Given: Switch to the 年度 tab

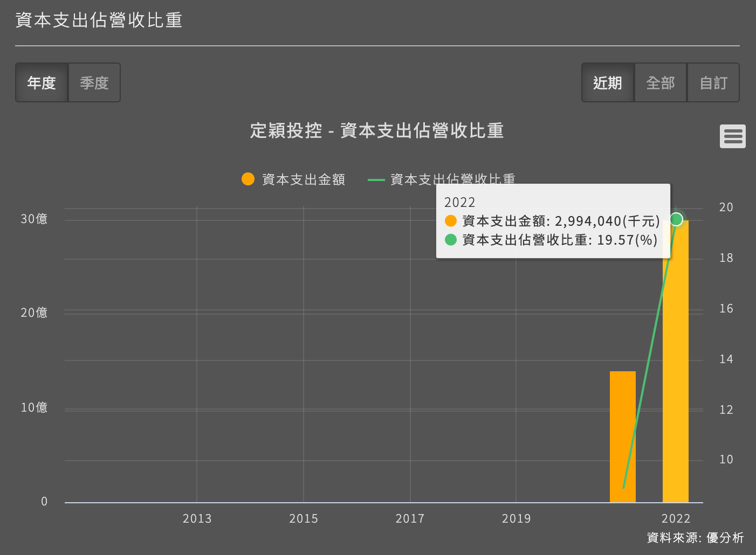Looking at the screenshot, I should click(x=42, y=82).
